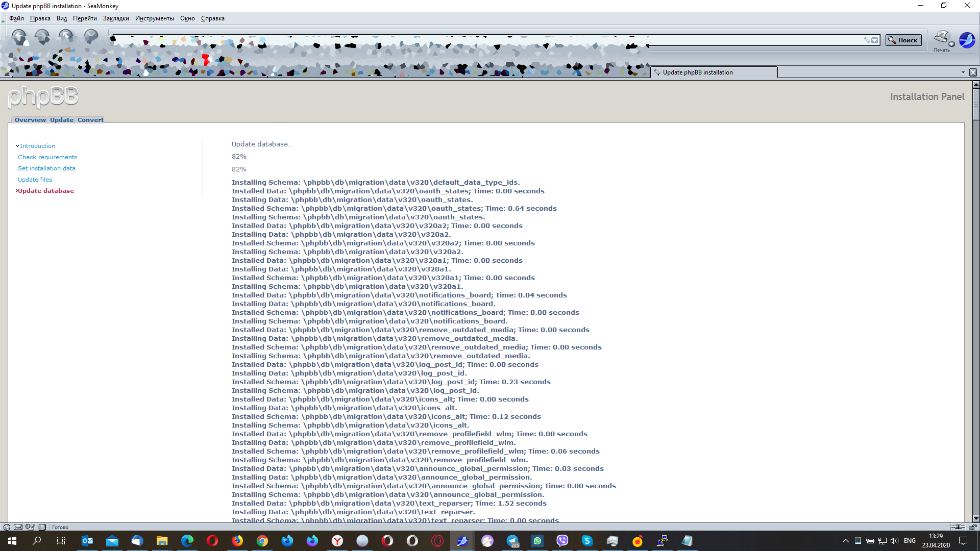Open Print button dropdown arrow
This screenshot has width=980, height=551.
coord(952,44)
